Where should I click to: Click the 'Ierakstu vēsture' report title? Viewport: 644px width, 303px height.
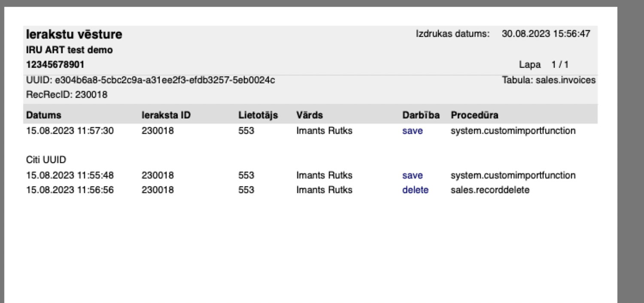pos(74,34)
